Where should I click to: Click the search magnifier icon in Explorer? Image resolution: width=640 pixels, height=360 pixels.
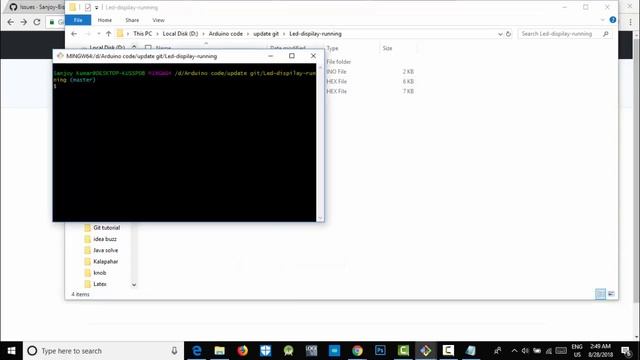(606, 34)
